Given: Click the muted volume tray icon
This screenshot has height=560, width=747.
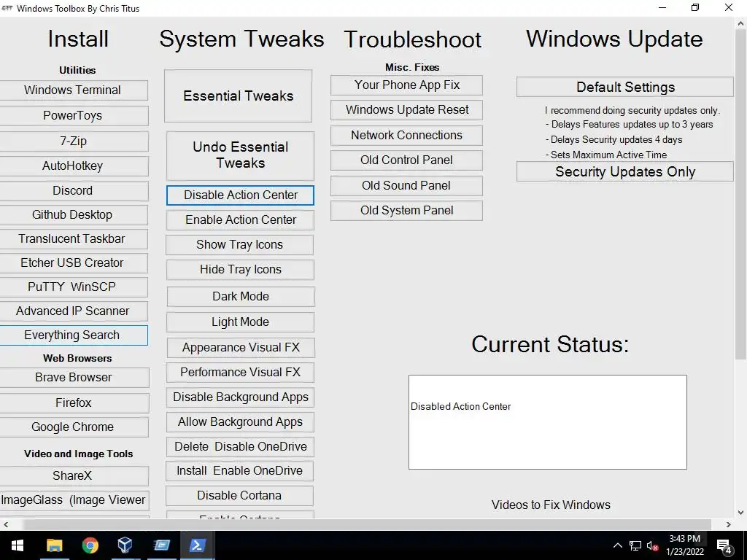Looking at the screenshot, I should (652, 545).
